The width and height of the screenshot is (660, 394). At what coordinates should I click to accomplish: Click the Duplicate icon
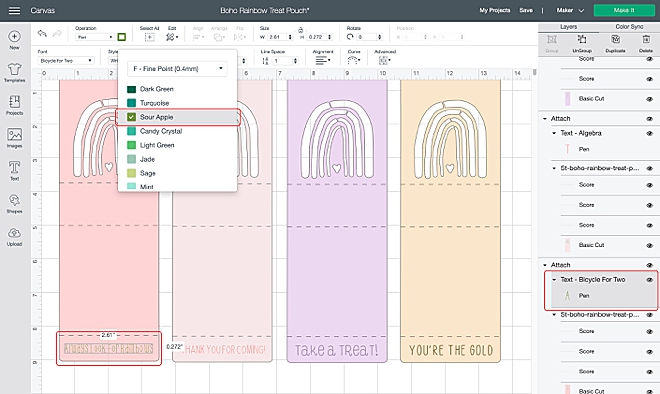615,40
